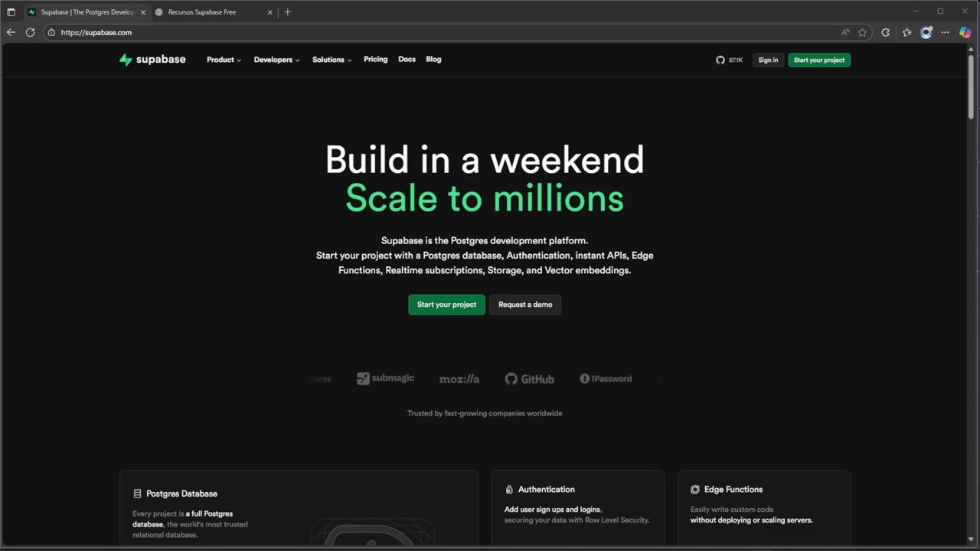Click the Postgres Database feature card
980x551 pixels.
pos(299,509)
